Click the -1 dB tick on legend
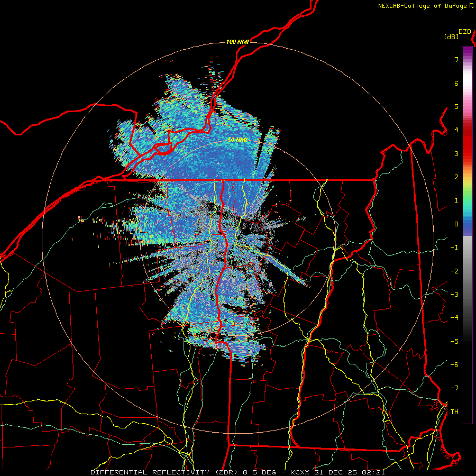This screenshot has height=476, width=476. point(454,248)
